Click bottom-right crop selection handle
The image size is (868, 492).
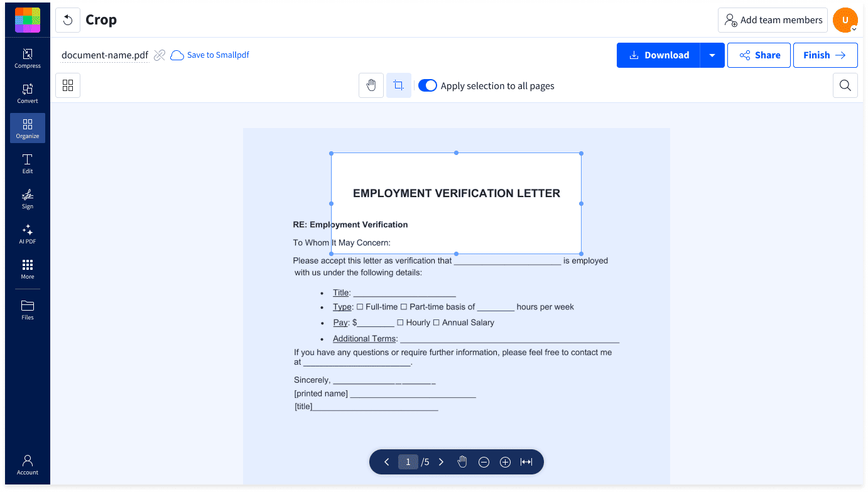[581, 254]
